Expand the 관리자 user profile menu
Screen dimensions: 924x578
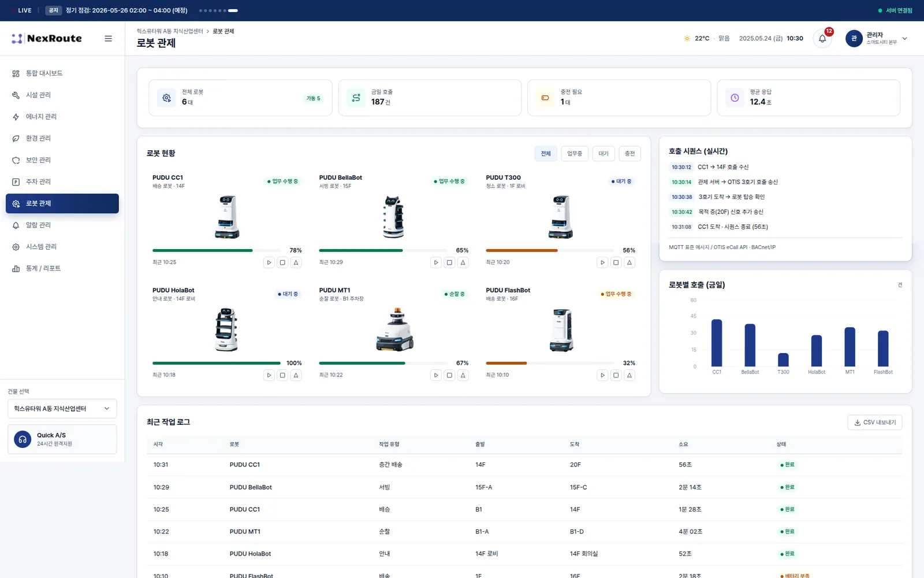pyautogui.click(x=877, y=39)
